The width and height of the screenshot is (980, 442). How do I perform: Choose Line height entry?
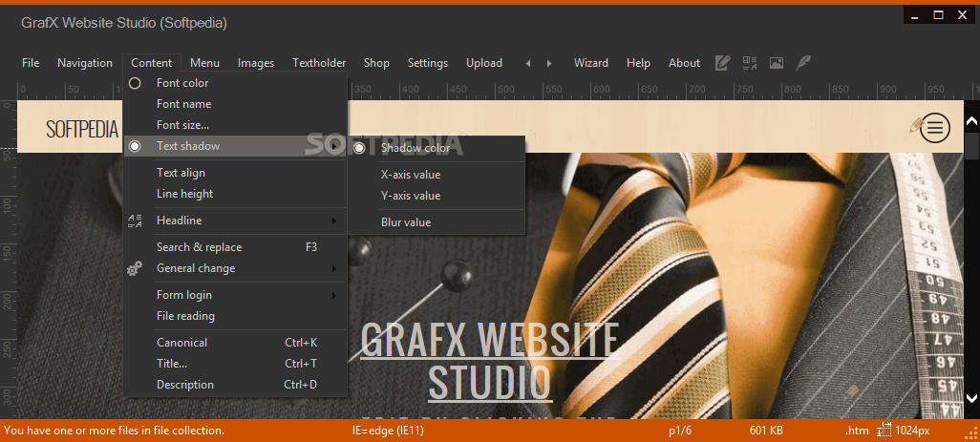235,194
